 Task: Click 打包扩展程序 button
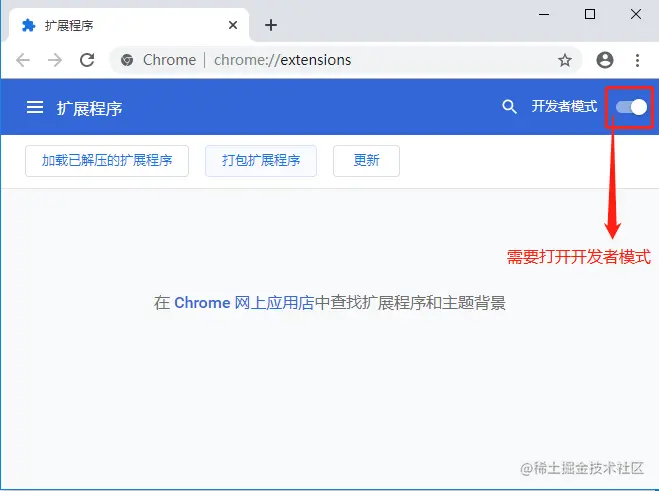tap(261, 161)
